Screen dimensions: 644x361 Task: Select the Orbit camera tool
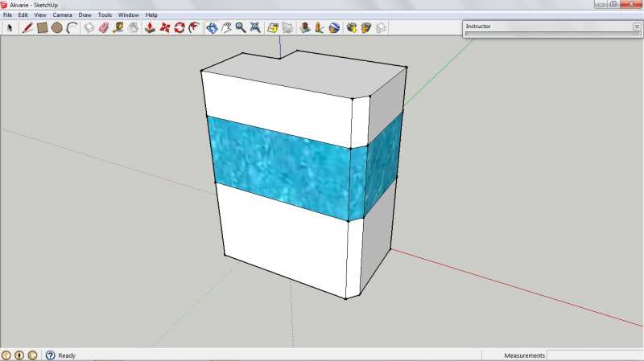[212, 27]
